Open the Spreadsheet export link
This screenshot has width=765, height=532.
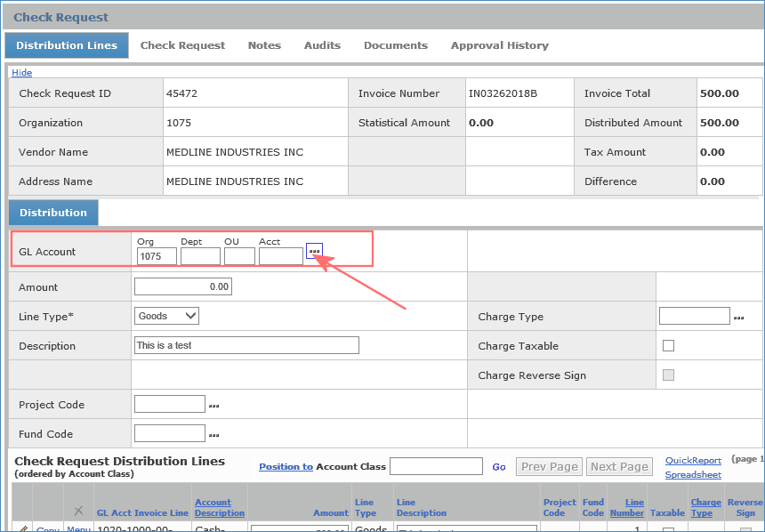pyautogui.click(x=693, y=475)
